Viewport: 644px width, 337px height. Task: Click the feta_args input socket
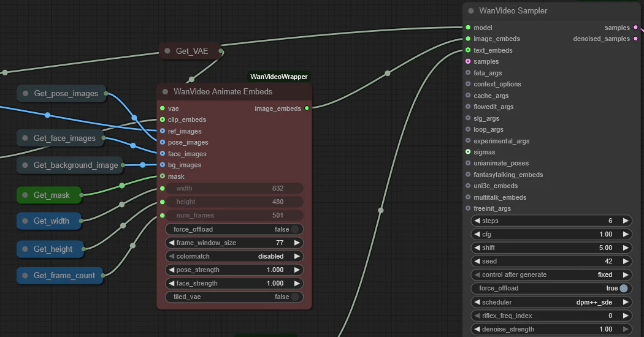(x=468, y=73)
